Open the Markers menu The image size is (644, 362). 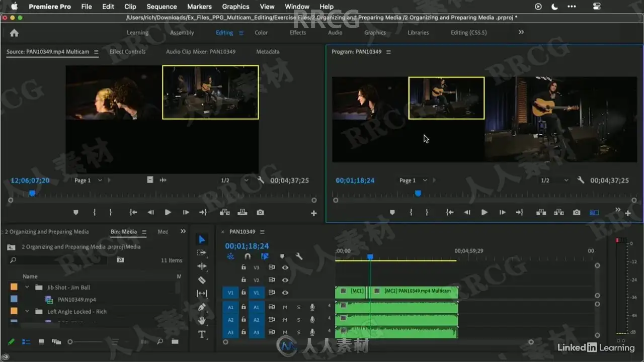point(199,7)
